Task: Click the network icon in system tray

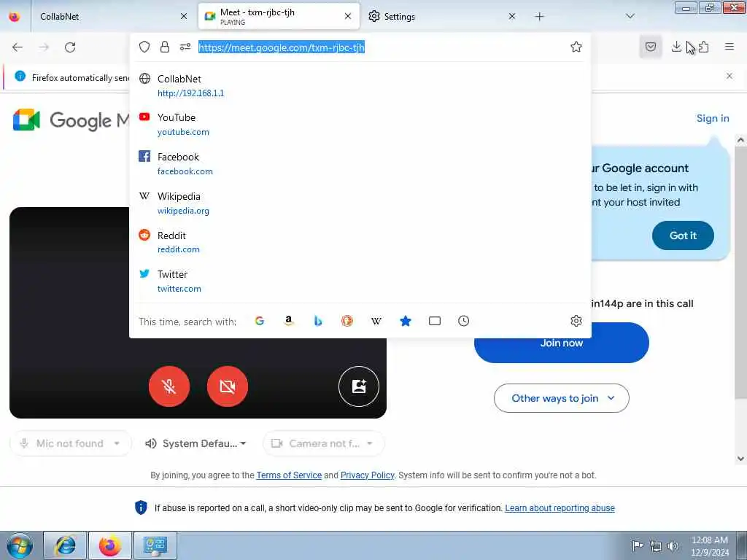Action: pos(656,545)
